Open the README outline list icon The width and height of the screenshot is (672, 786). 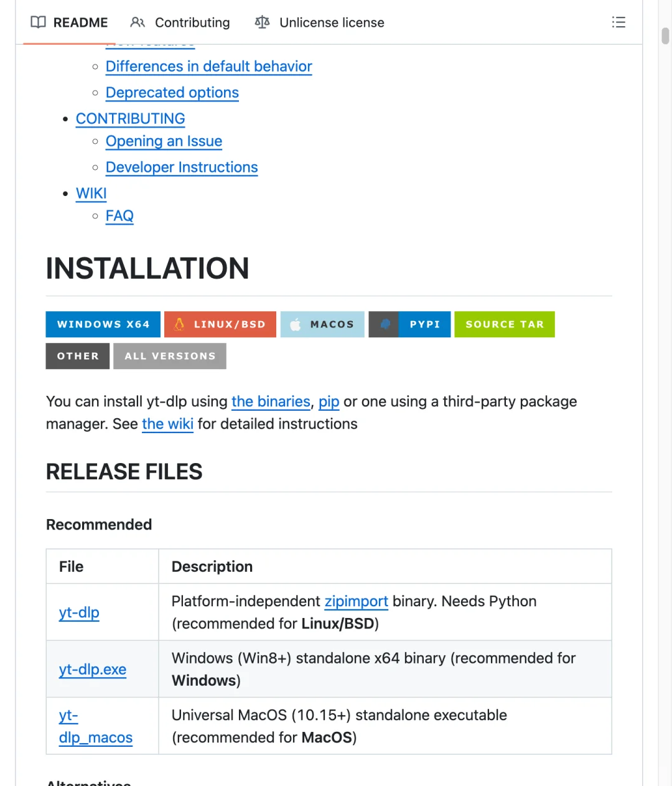coord(618,22)
